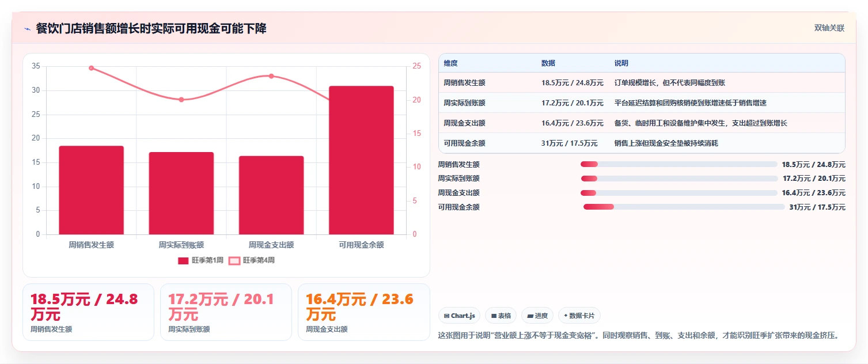Screen dimensions: 868x364
Task: Click the 双轴关联 label in header
Action: (829, 28)
